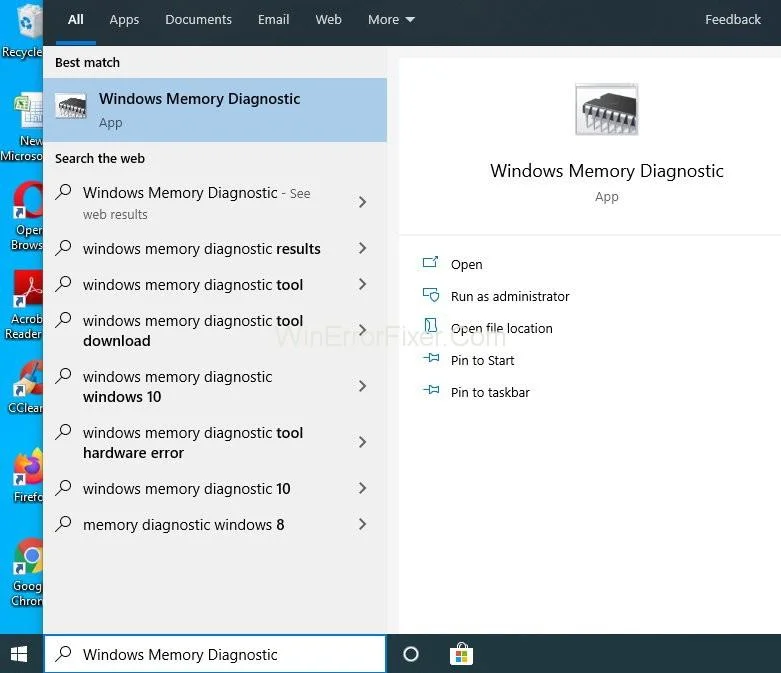Switch to the All search tab
Screen dimensions: 781x673
(76, 20)
